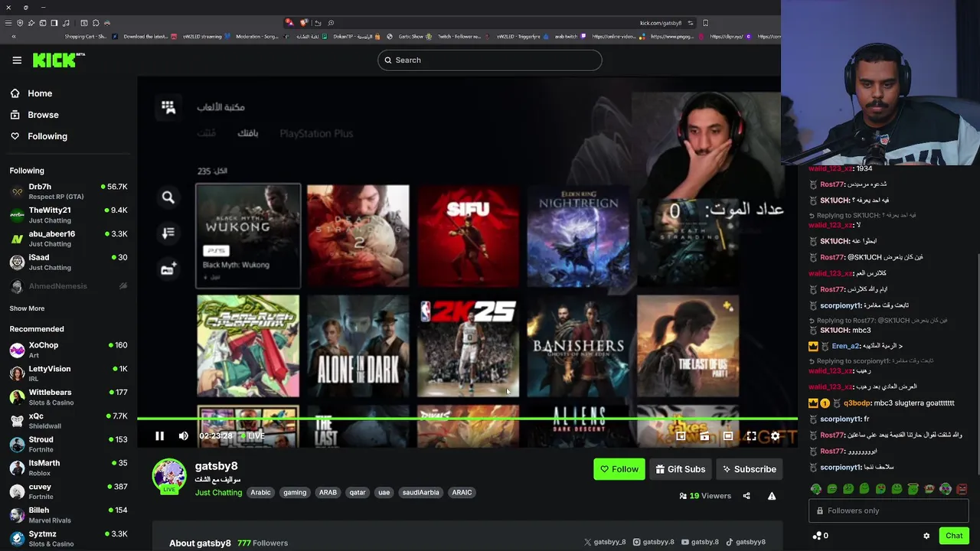Click the 19 Viewers count
Screen dimensions: 980x551
coord(705,496)
